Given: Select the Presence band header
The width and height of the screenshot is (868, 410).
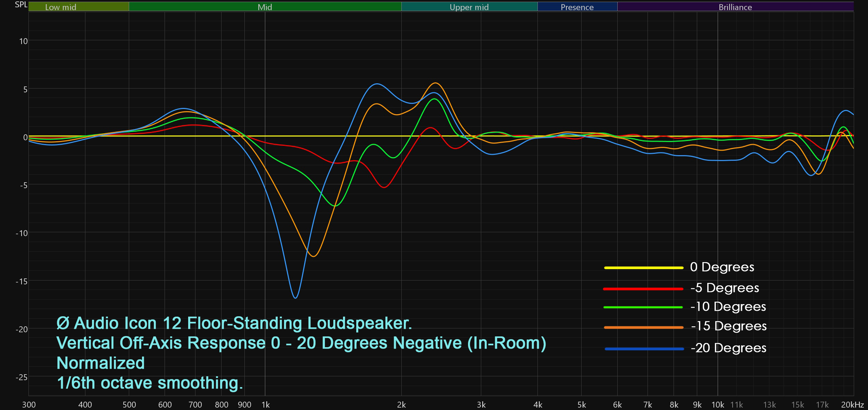Looking at the screenshot, I should 577,7.
